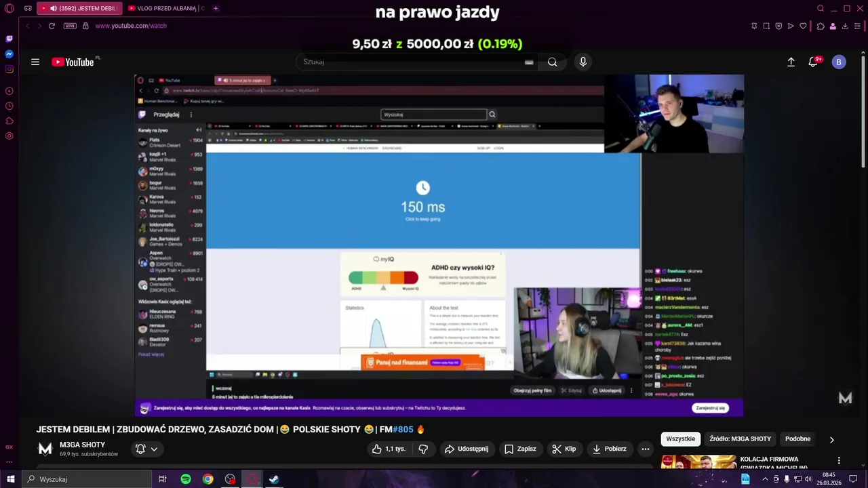The height and width of the screenshot is (488, 868).
Task: Open sidebar settings gear icon
Action: point(9,136)
